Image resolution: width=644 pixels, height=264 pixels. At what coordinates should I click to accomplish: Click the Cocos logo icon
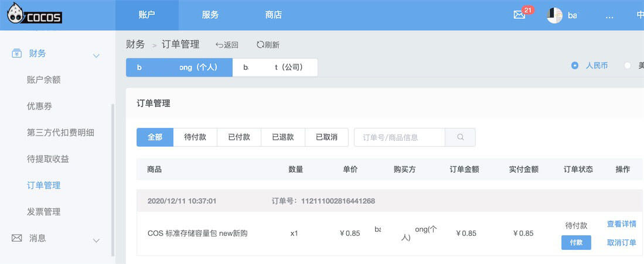tap(16, 15)
